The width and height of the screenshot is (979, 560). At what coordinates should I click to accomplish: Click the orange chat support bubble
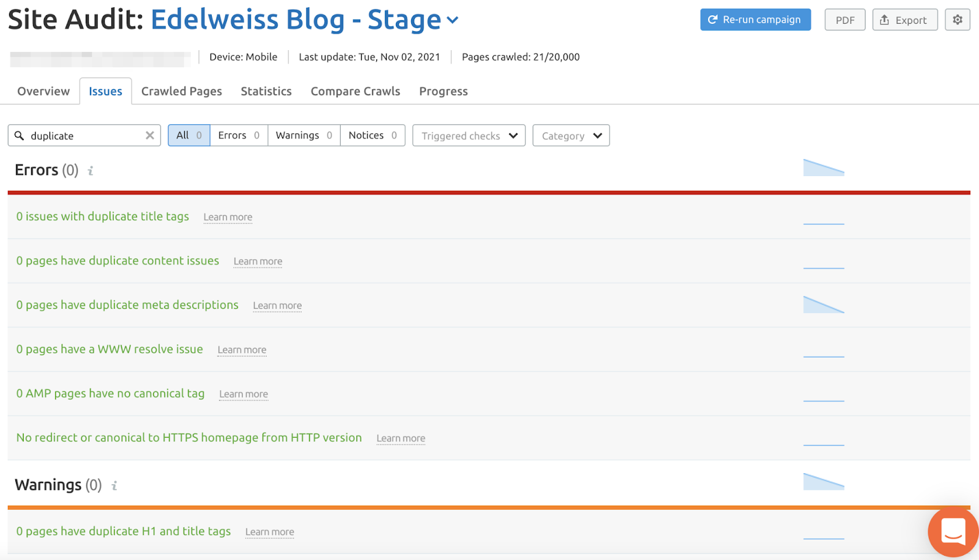coord(953,531)
